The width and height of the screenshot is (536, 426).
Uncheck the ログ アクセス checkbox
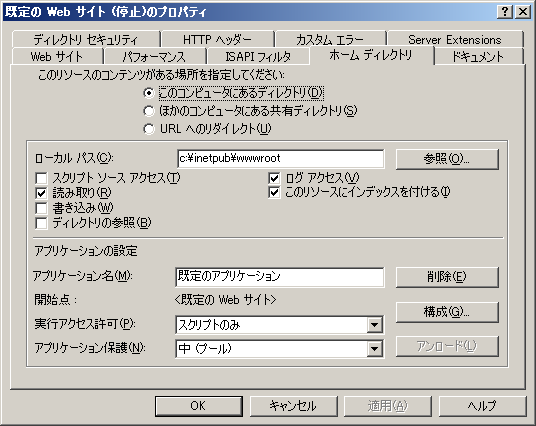point(274,178)
